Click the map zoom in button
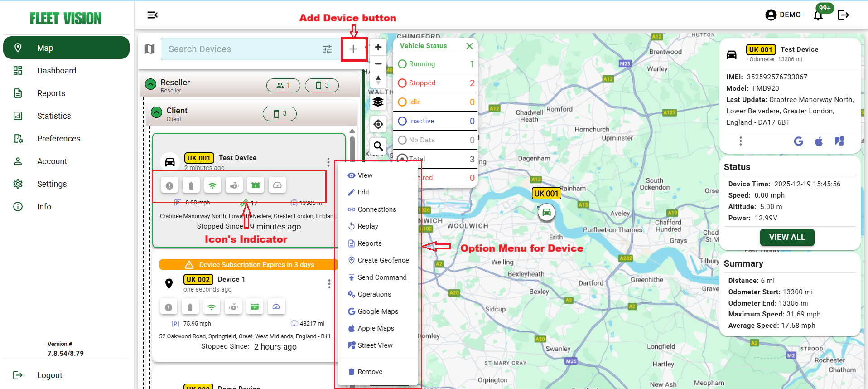This screenshot has height=389, width=868. click(x=378, y=47)
